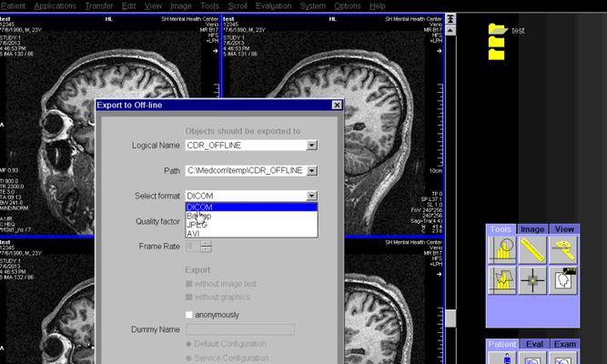Viewport: 607px width, 364px height.
Task: Open the bottom closed yellow folder
Action: click(x=496, y=55)
